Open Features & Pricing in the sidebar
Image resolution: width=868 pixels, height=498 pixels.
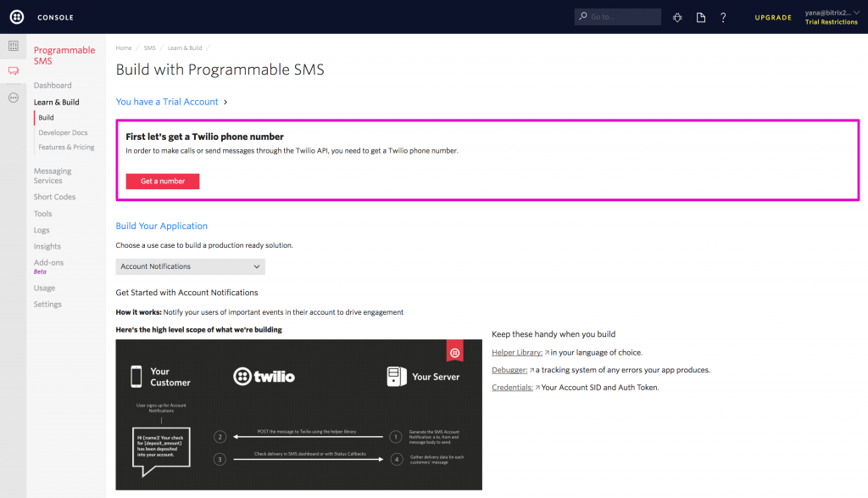tap(66, 148)
